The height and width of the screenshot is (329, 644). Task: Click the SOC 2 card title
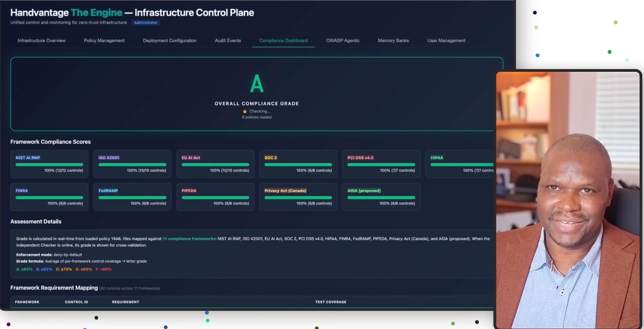[271, 158]
